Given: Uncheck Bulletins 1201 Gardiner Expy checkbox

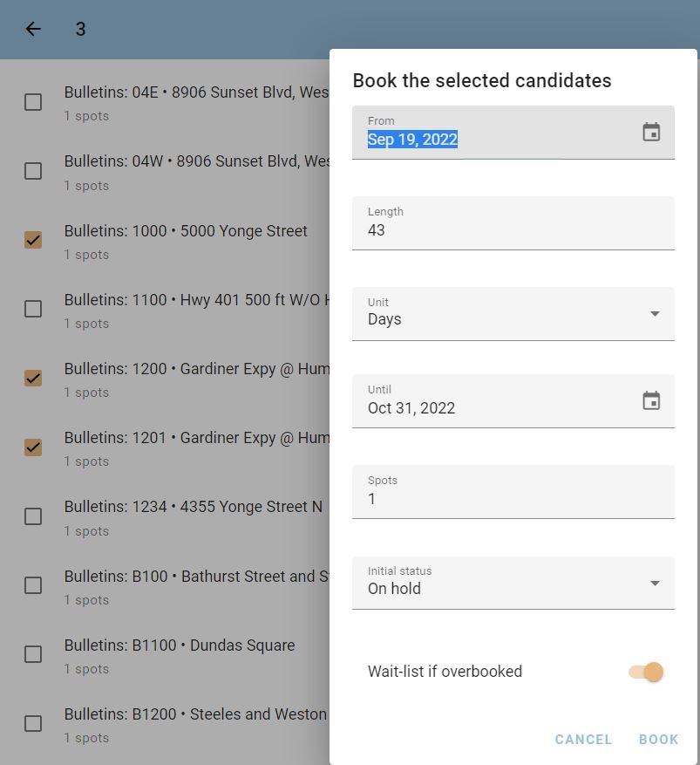Looking at the screenshot, I should coord(33,447).
